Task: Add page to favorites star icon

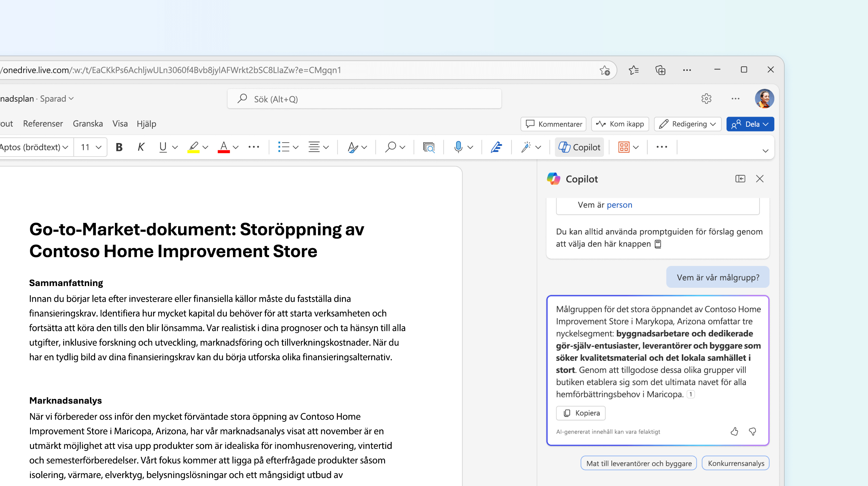Action: click(605, 70)
